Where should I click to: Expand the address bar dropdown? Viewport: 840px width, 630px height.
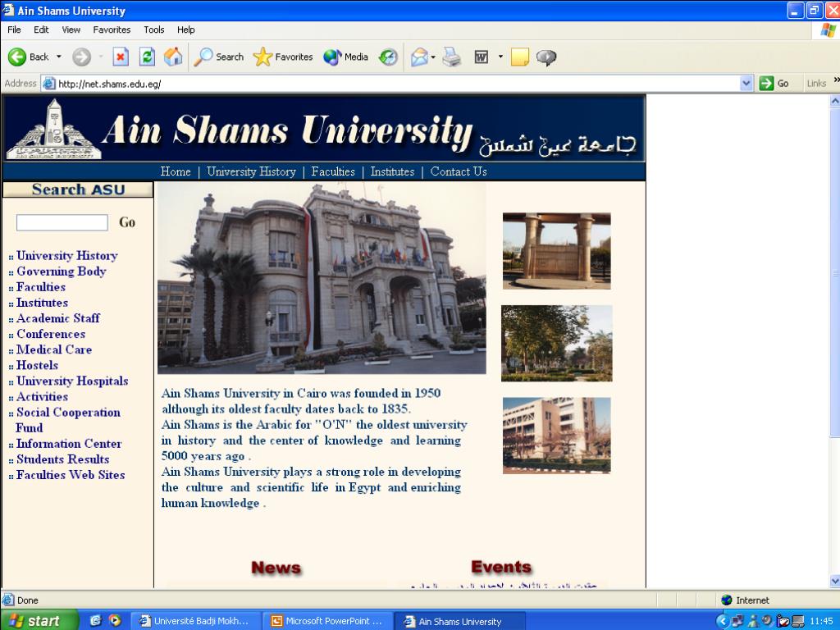coord(746,83)
